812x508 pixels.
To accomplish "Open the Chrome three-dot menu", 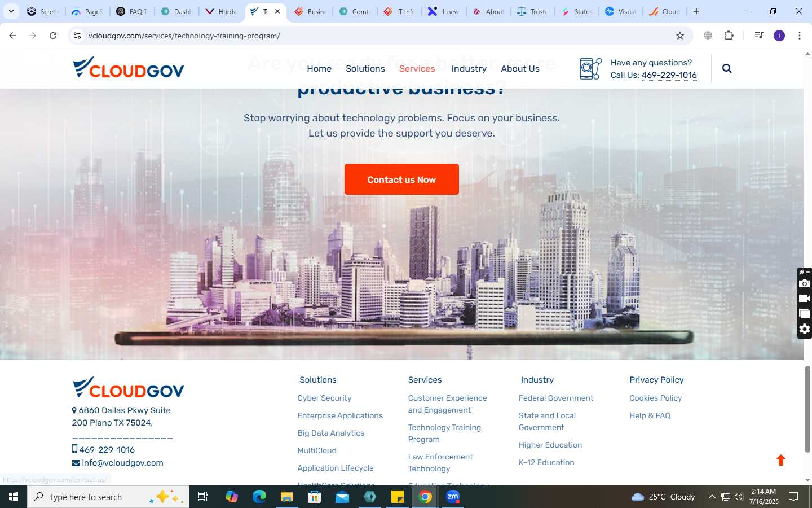I will click(800, 36).
